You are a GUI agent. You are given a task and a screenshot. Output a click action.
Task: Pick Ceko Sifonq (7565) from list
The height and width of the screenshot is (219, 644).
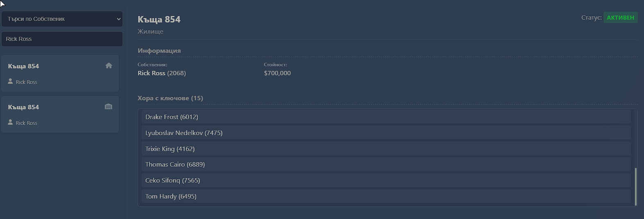pos(386,181)
